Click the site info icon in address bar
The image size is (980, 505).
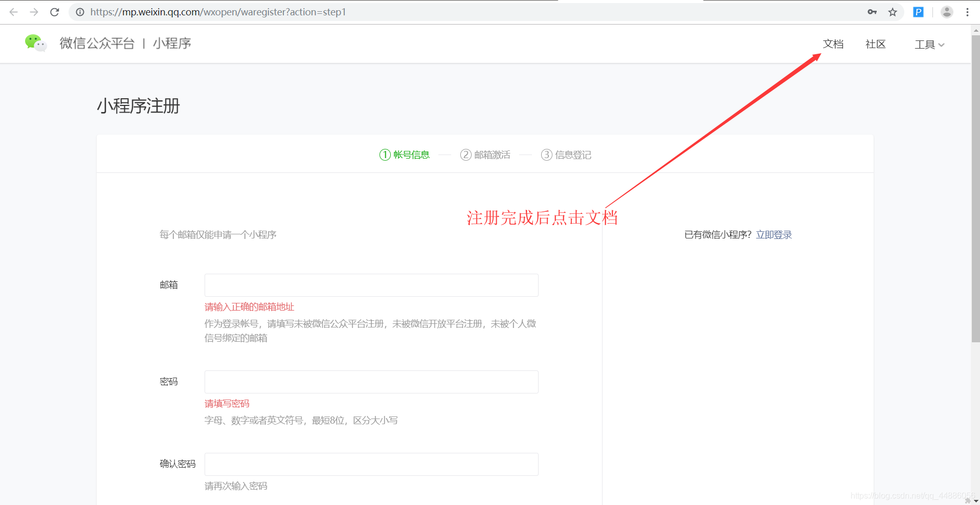point(80,12)
